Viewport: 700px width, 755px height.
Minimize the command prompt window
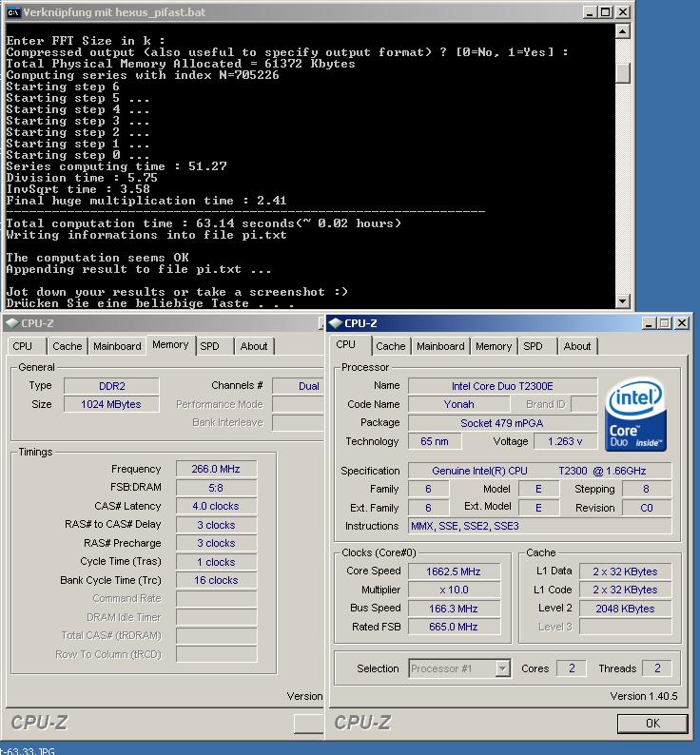coord(589,12)
